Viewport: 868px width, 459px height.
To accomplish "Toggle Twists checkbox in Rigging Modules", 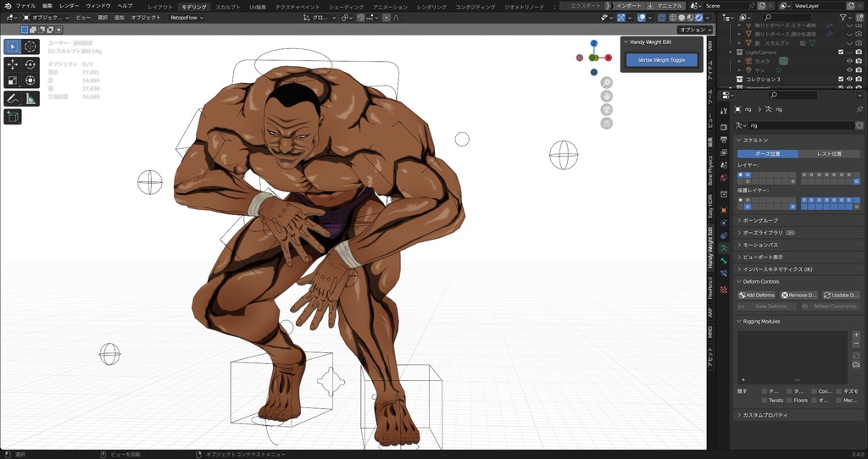I will [765, 401].
